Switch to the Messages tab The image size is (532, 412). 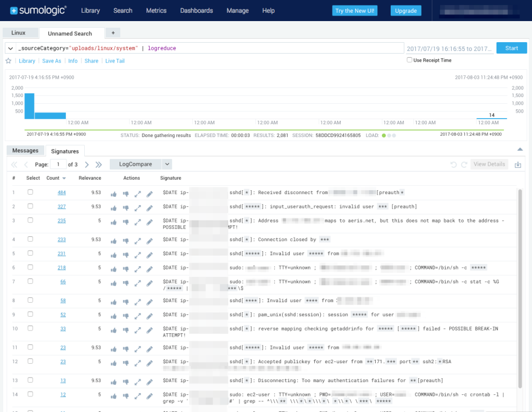point(25,150)
